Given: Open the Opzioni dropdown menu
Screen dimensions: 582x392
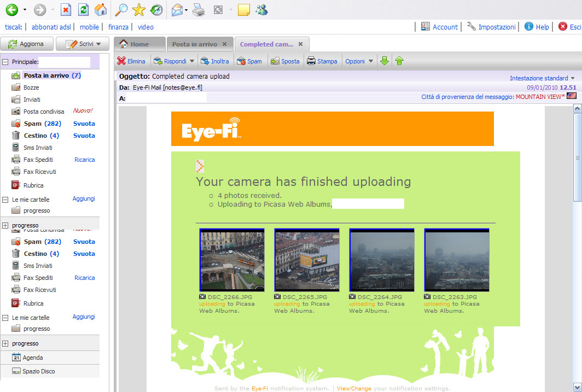Looking at the screenshot, I should tap(359, 61).
